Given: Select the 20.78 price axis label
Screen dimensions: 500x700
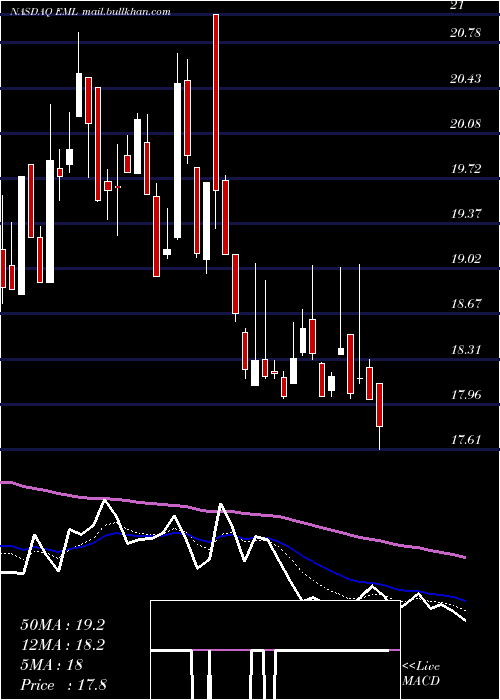Looking at the screenshot, I should (466, 32).
